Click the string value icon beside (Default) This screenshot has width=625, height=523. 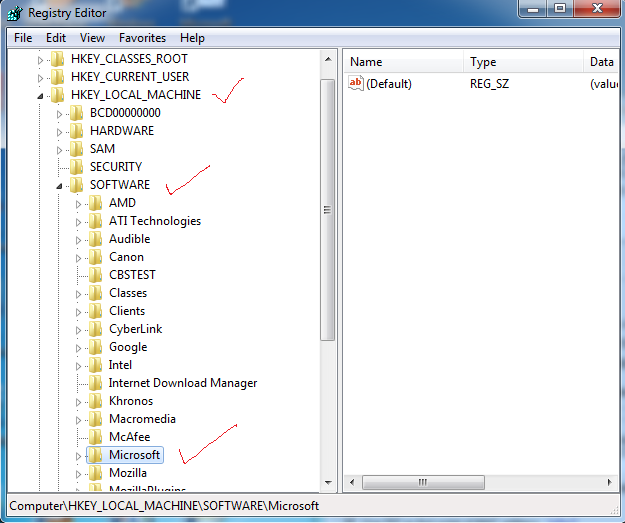pos(356,83)
